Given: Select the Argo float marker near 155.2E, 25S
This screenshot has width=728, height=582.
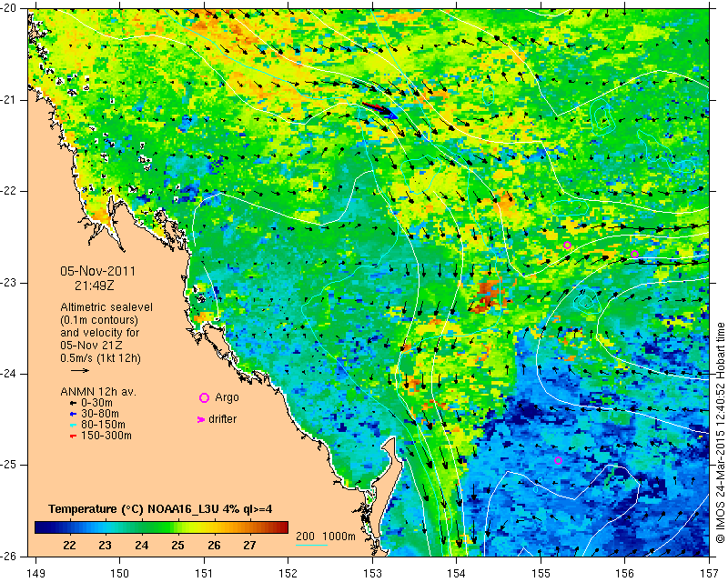Looking at the screenshot, I should (559, 461).
